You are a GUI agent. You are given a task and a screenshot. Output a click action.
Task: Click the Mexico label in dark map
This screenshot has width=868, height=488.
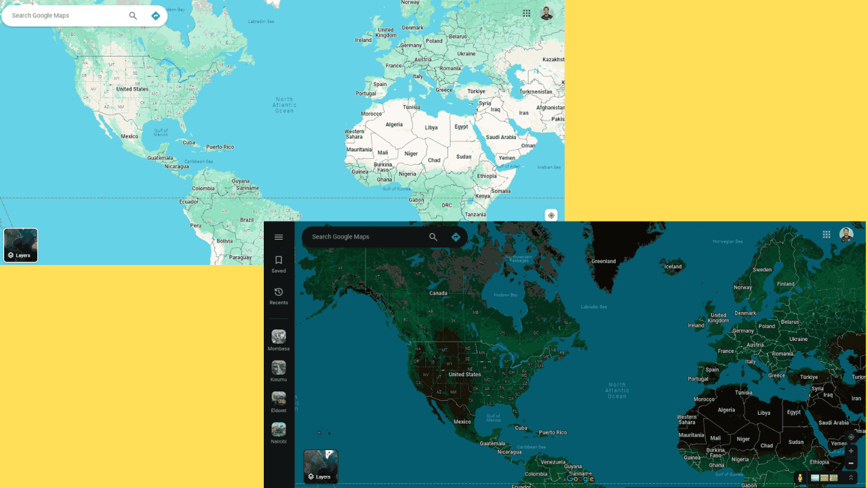[x=462, y=422]
